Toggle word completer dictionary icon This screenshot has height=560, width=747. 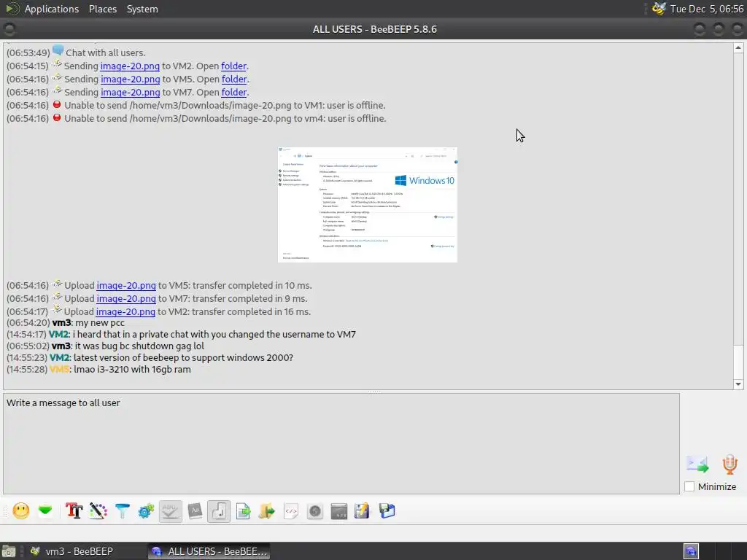click(194, 511)
